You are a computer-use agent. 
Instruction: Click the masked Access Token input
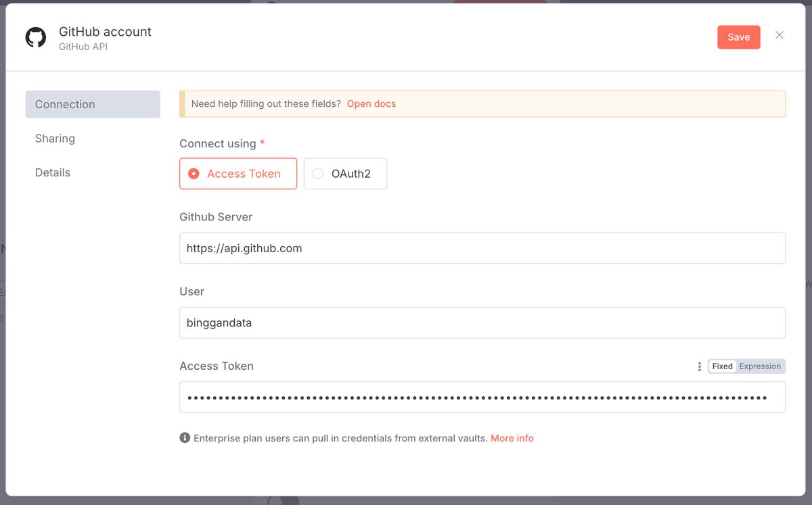pyautogui.click(x=482, y=397)
